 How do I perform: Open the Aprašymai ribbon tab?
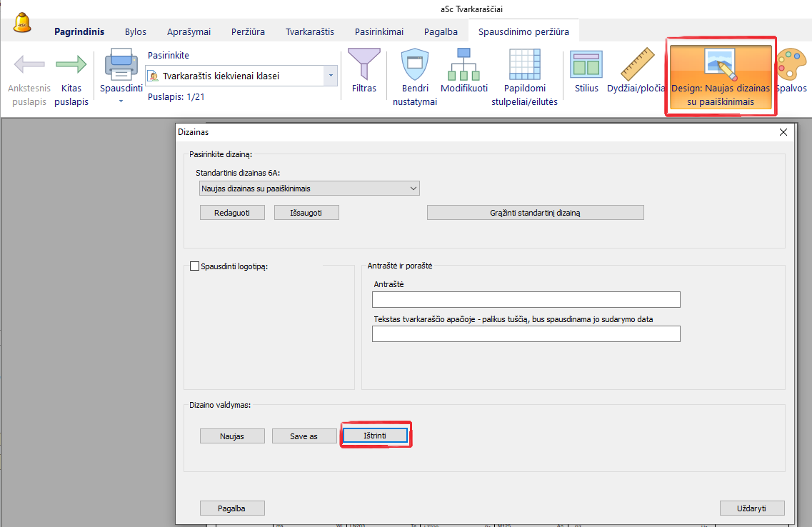pyautogui.click(x=189, y=31)
